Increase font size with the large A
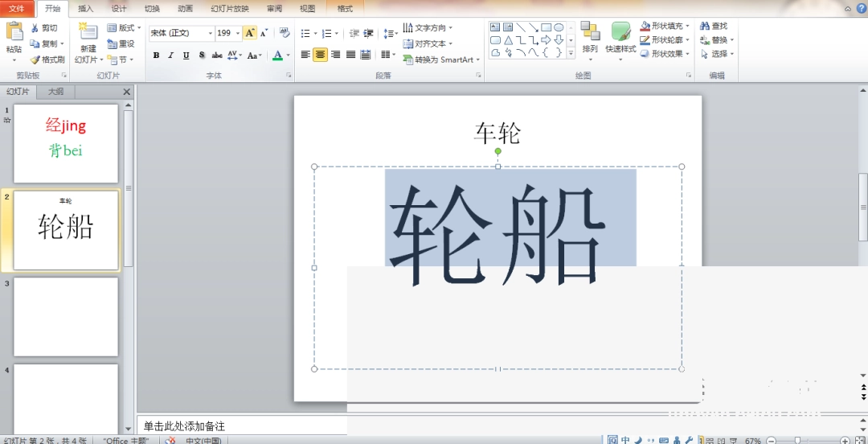 [250, 33]
